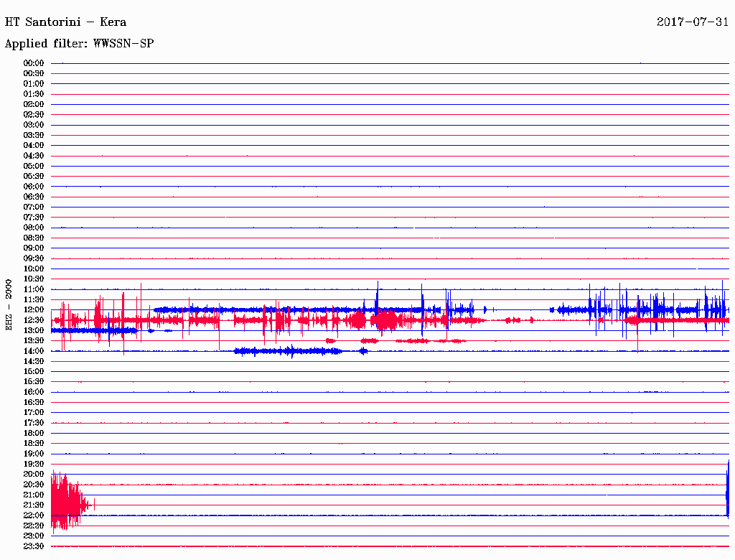Click the 01:00 time label
Viewport: 735px width, 560px height.
[x=34, y=84]
